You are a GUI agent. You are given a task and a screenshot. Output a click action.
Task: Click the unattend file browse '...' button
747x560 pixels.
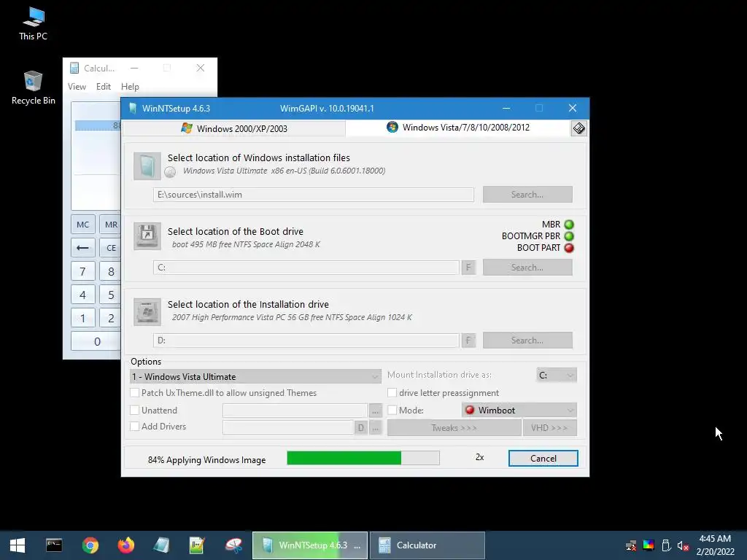point(376,411)
